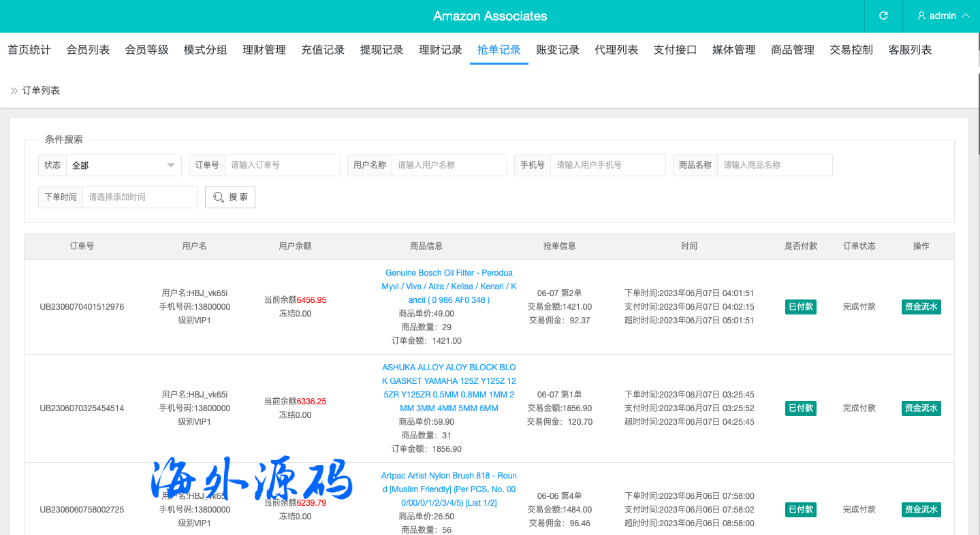The image size is (980, 535).
Task: Open the 会员列表 tab
Action: click(x=88, y=50)
